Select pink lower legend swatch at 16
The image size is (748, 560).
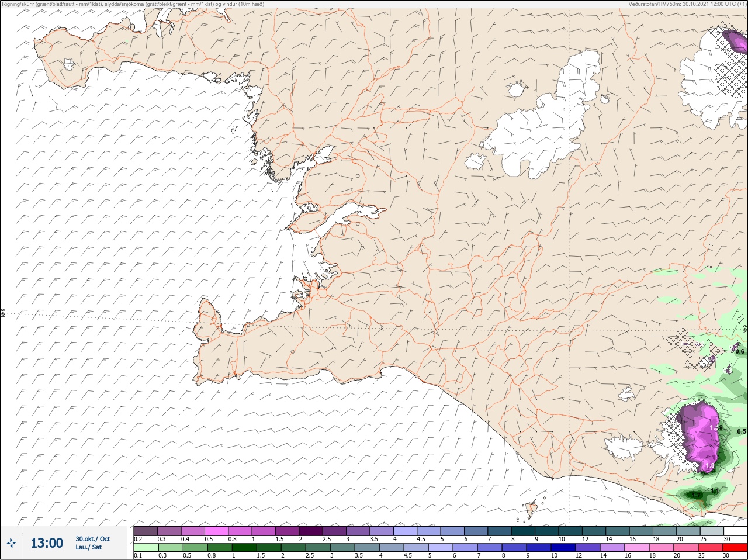click(x=637, y=548)
